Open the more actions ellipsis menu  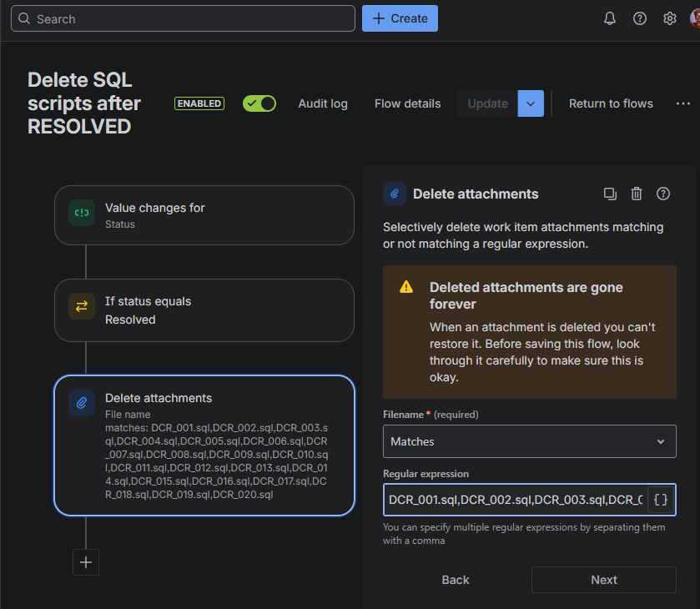click(x=683, y=103)
